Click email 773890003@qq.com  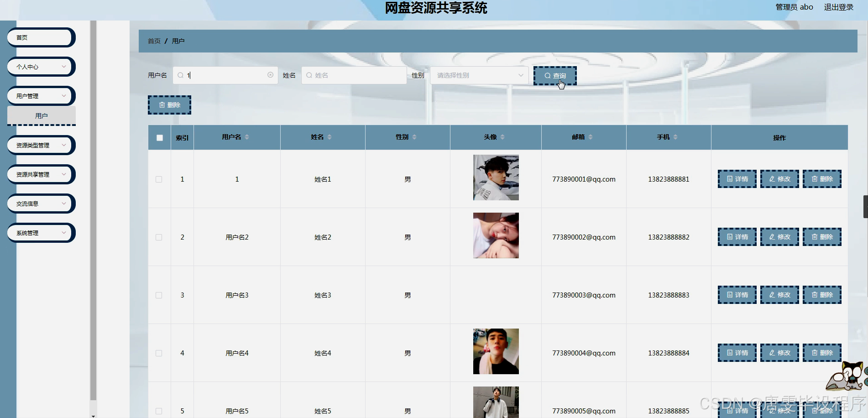[584, 295]
